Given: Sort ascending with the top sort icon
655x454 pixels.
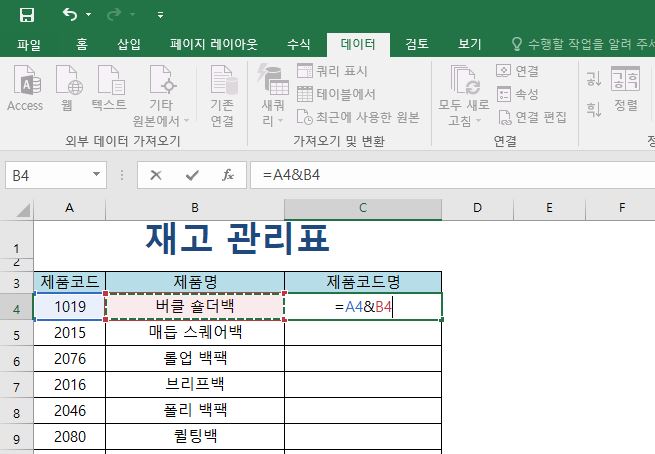Looking at the screenshot, I should point(594,79).
